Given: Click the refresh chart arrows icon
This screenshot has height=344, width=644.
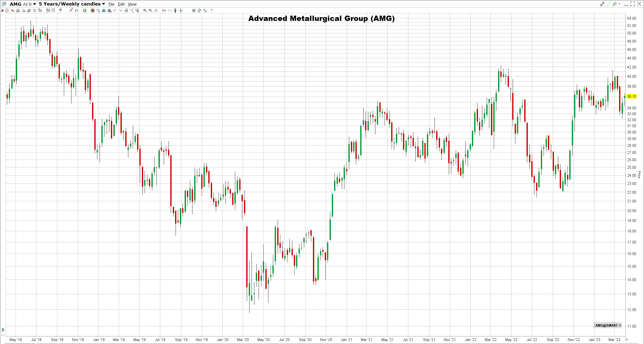Looking at the screenshot, I should tap(199, 10).
